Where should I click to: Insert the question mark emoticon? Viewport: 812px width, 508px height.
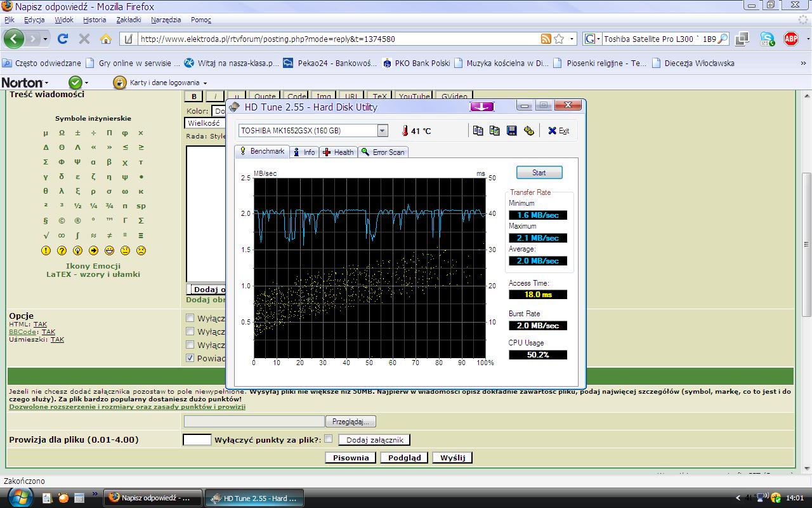point(62,251)
